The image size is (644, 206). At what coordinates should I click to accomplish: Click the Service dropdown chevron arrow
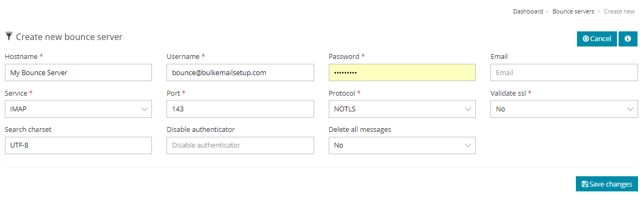(x=144, y=109)
